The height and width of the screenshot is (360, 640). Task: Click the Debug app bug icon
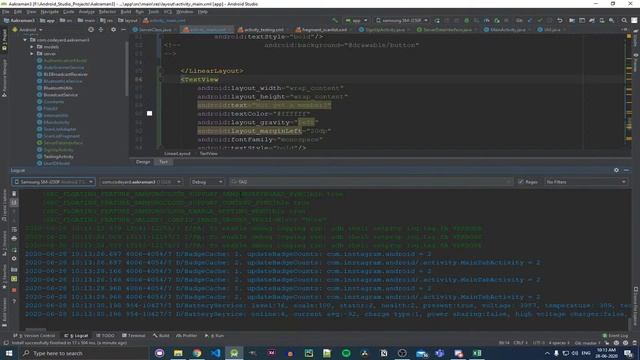tap(467, 20)
